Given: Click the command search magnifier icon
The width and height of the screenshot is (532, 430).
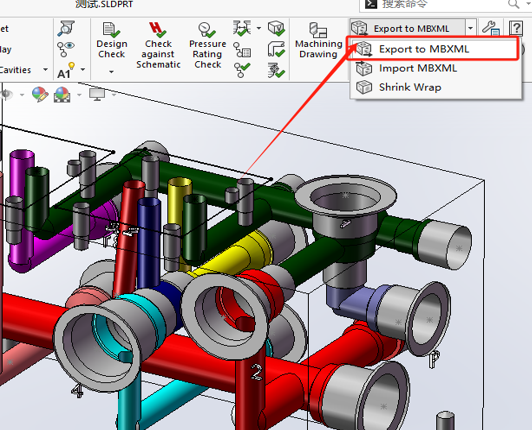Looking at the screenshot, I should [x=513, y=4].
